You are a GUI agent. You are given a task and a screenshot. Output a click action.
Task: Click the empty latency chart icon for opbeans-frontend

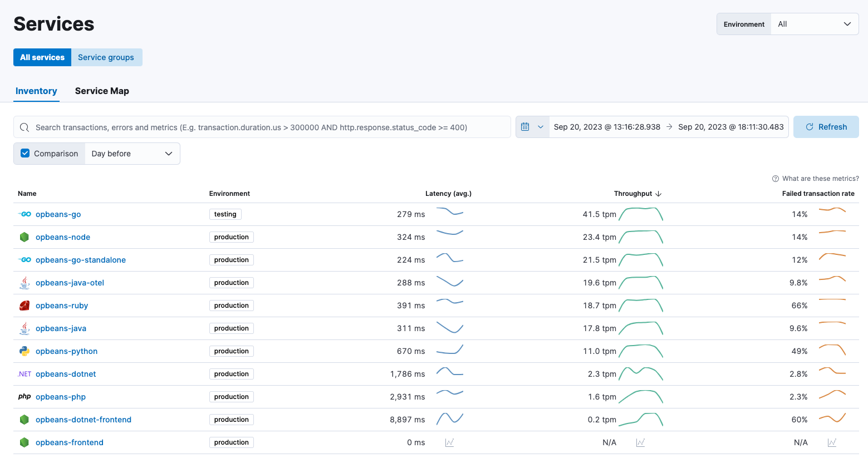pos(449,442)
